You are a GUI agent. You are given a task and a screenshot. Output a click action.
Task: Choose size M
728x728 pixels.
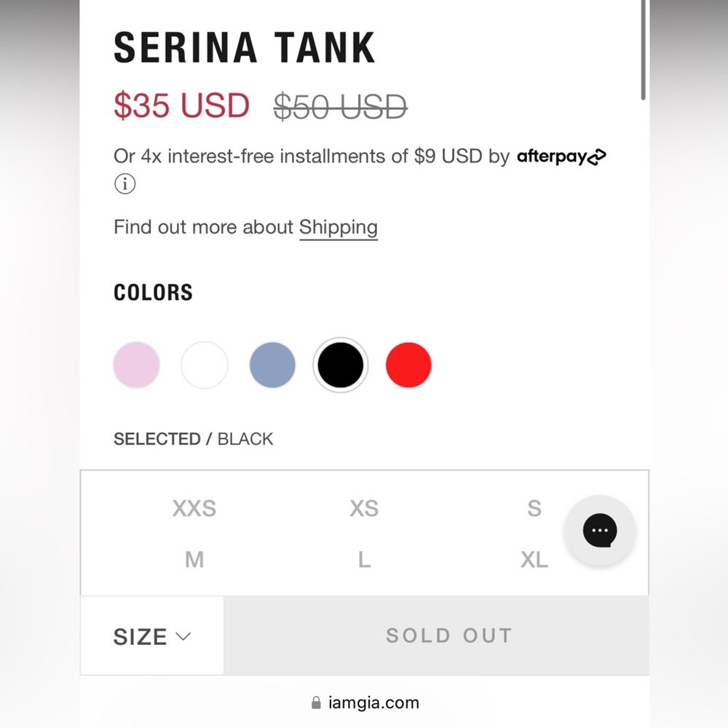point(194,559)
